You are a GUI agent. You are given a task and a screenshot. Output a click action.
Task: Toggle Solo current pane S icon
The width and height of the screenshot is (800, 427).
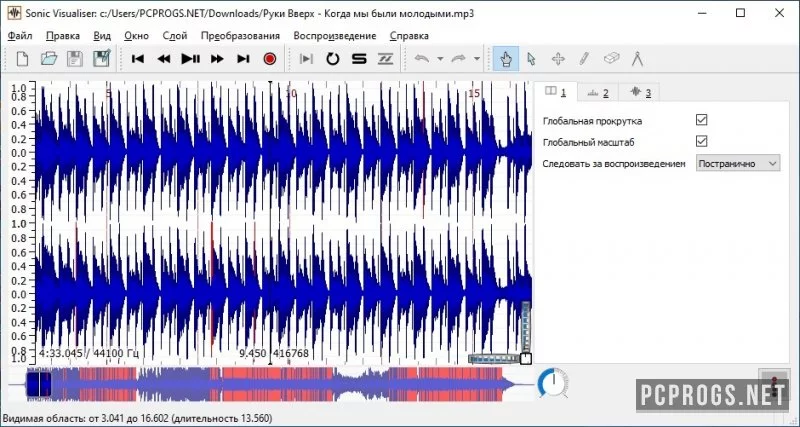[359, 59]
